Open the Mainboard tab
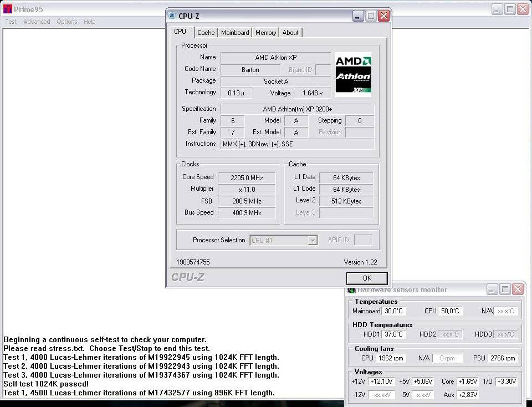532x407 pixels. tap(235, 33)
